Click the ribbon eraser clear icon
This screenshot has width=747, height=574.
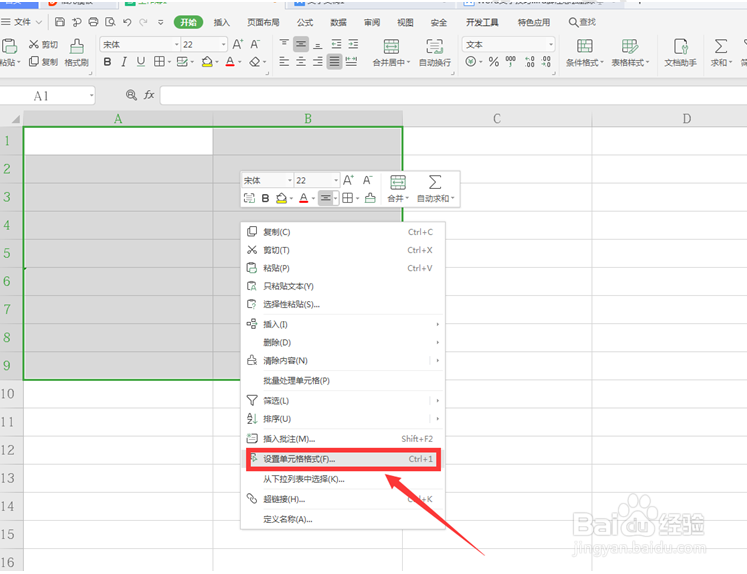click(255, 62)
